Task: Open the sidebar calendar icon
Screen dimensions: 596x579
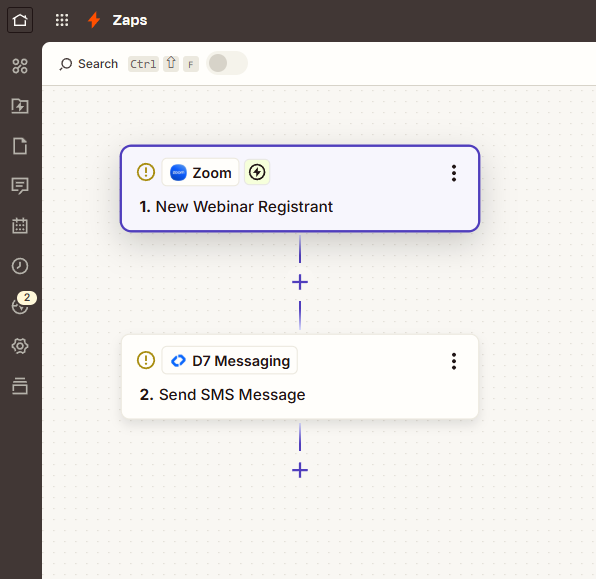Action: [x=20, y=226]
